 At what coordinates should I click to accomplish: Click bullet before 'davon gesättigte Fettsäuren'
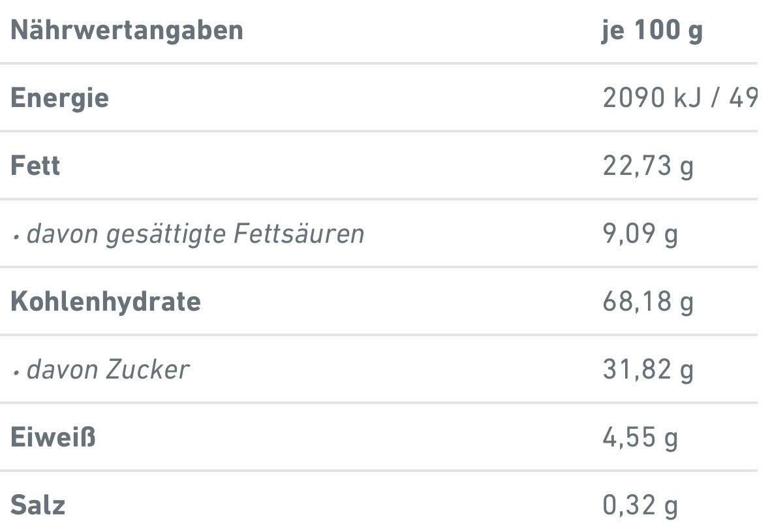[16, 236]
